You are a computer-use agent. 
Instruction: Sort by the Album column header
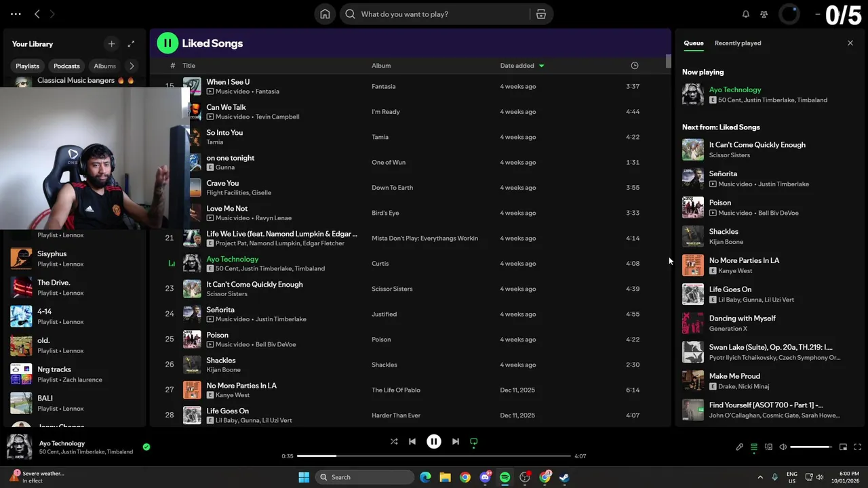click(x=381, y=66)
